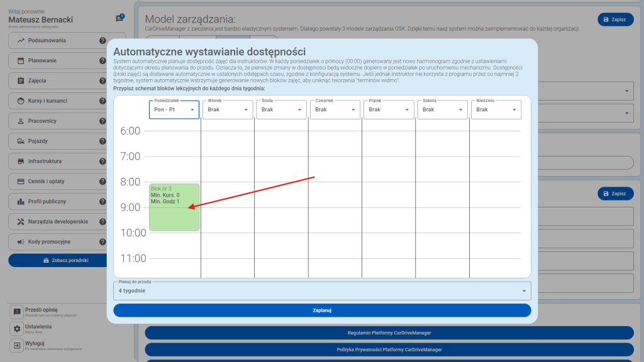Click the messages icon beside the user name
The image size is (644, 362).
(119, 19)
